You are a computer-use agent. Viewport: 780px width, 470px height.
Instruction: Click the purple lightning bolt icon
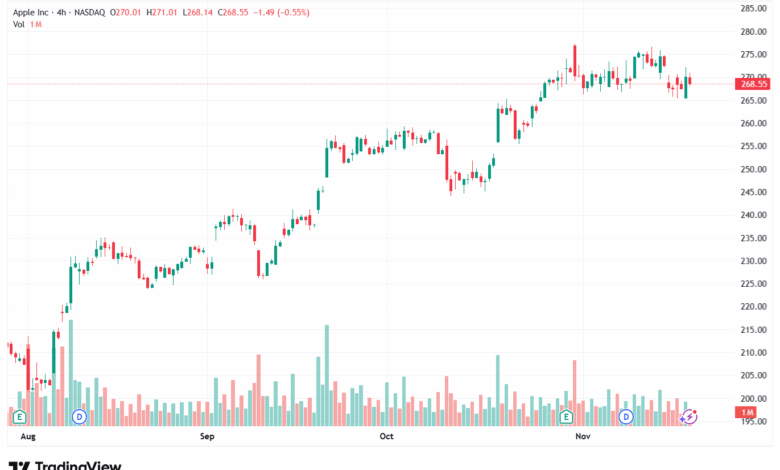pyautogui.click(x=689, y=416)
